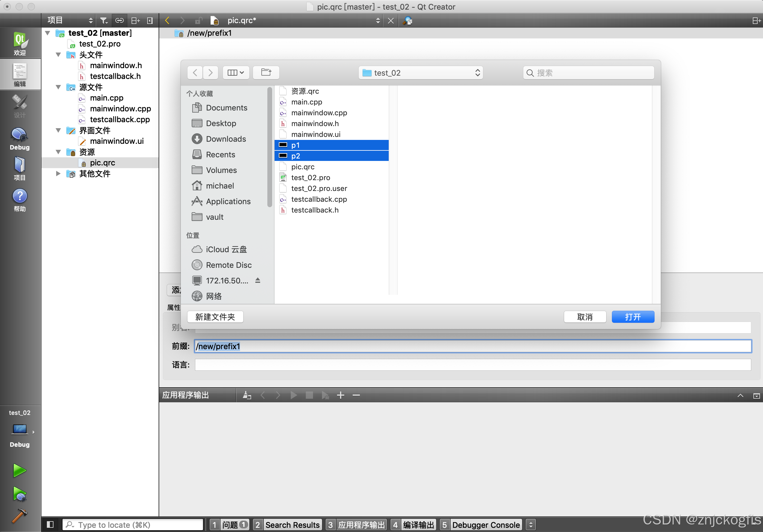Click the Build hammer icon
The image size is (763, 532).
19,515
